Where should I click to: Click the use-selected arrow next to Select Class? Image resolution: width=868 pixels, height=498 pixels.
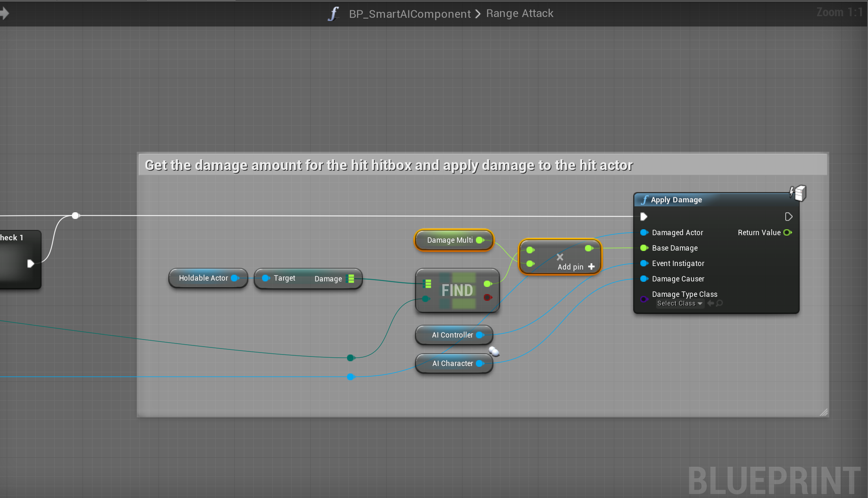[x=711, y=303]
